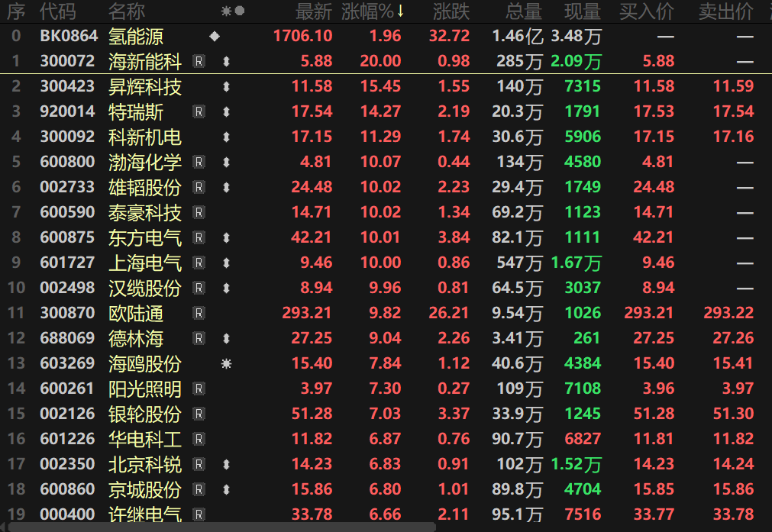
Task: Click stock code 601727
Action: [x=67, y=263]
